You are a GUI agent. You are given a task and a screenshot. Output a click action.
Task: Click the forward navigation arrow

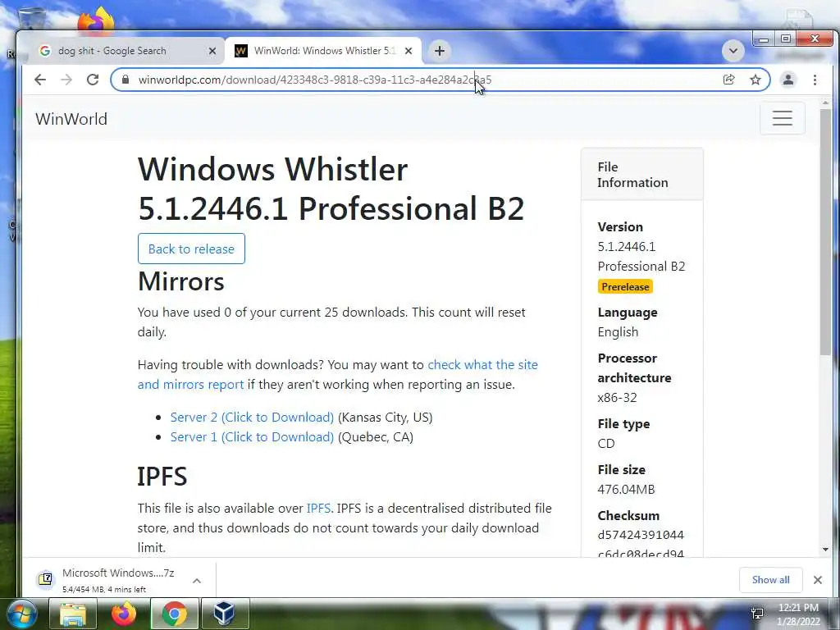[66, 80]
